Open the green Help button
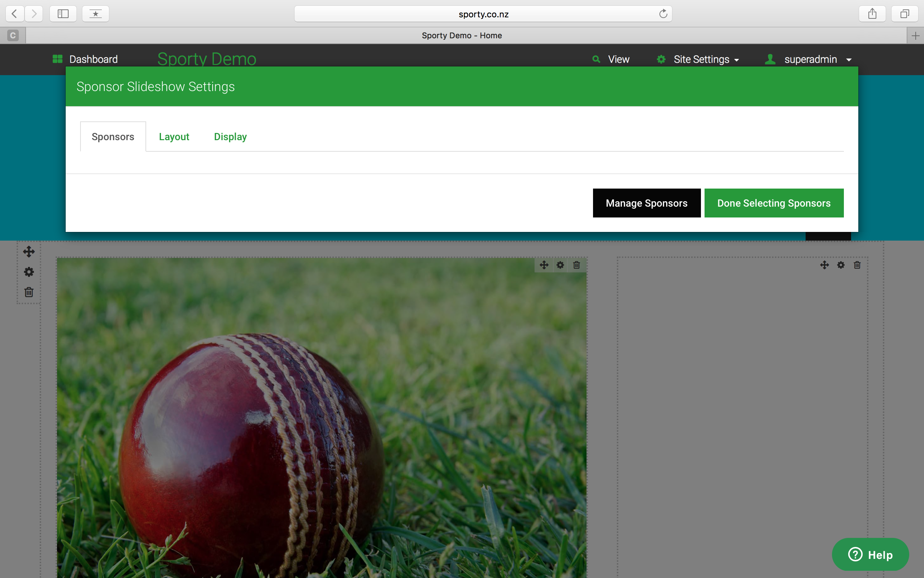 (x=870, y=554)
